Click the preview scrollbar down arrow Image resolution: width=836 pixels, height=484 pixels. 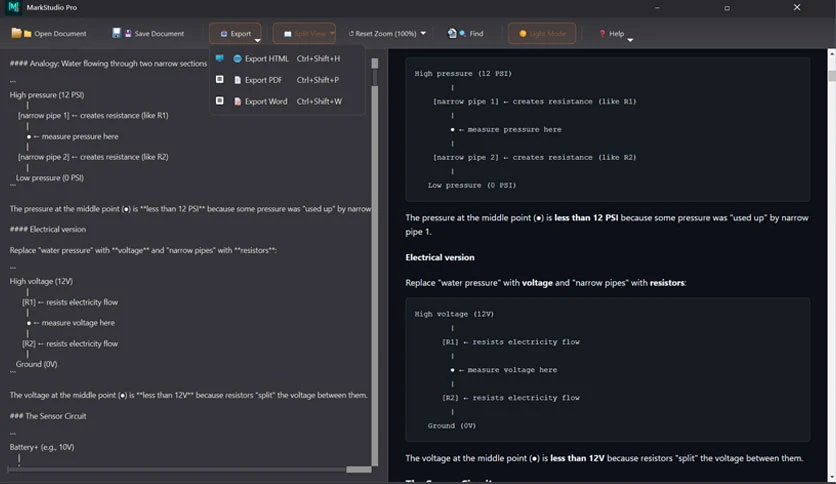tap(832, 478)
